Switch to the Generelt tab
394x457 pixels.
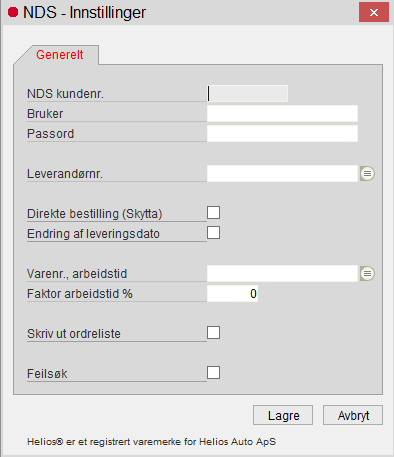tap(60, 55)
